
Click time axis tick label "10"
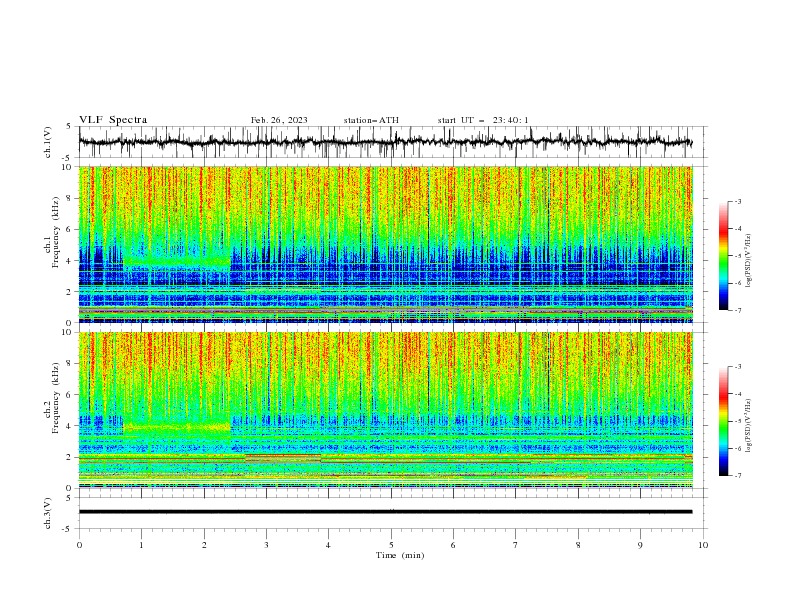tap(703, 545)
